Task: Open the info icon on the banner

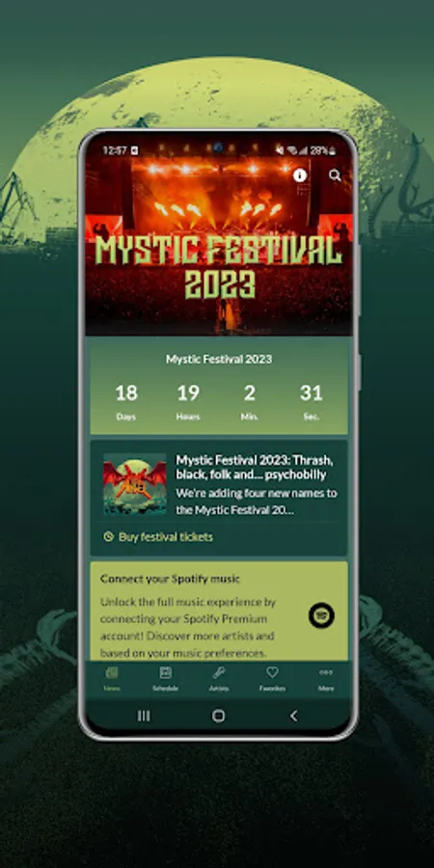Action: tap(300, 176)
